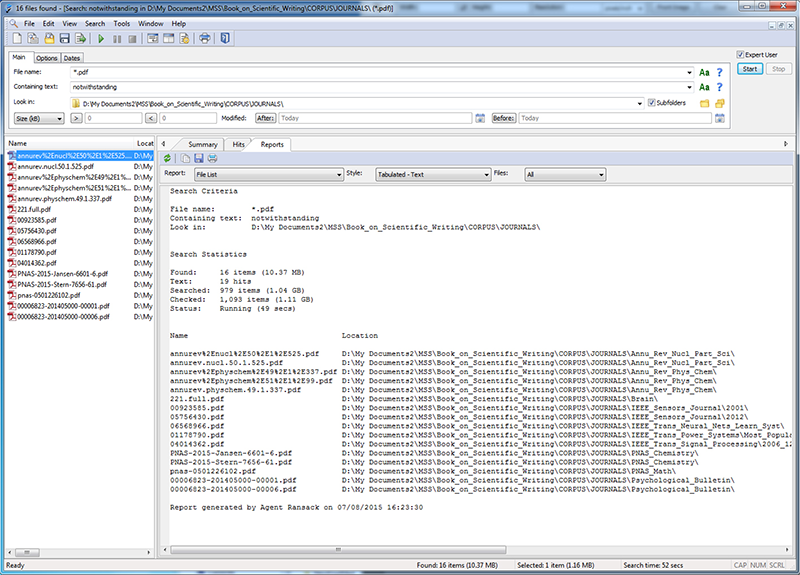Viewport: 800px width, 575px height.
Task: Switch to the Hits tab
Action: (238, 145)
